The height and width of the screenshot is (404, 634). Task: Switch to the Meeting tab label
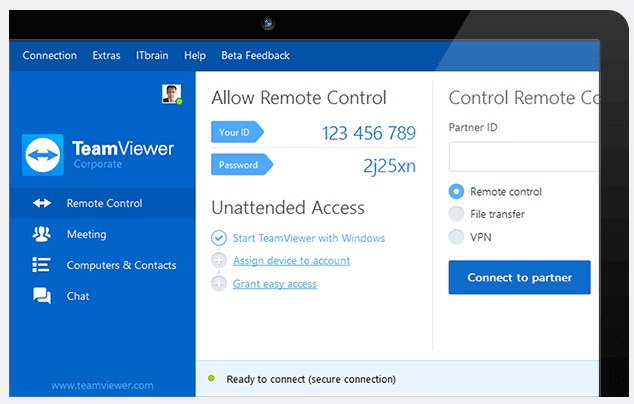tap(87, 234)
